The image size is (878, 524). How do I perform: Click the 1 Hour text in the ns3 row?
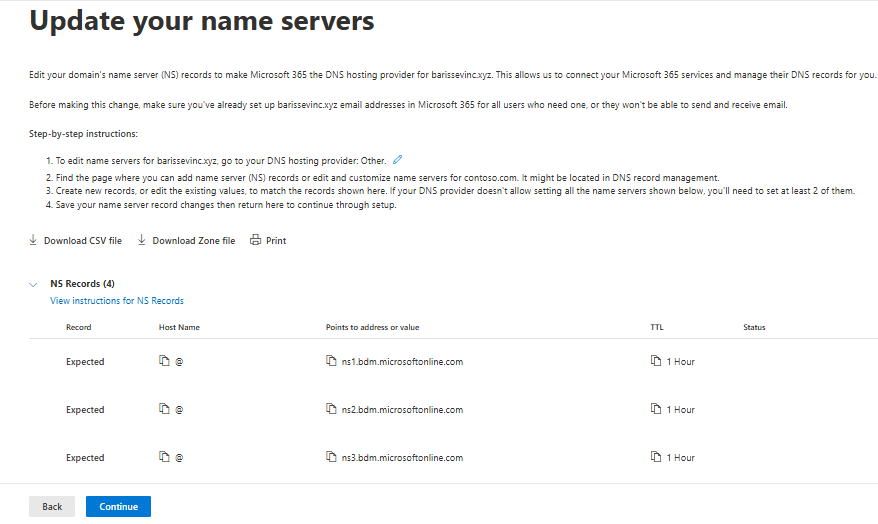[x=680, y=458]
